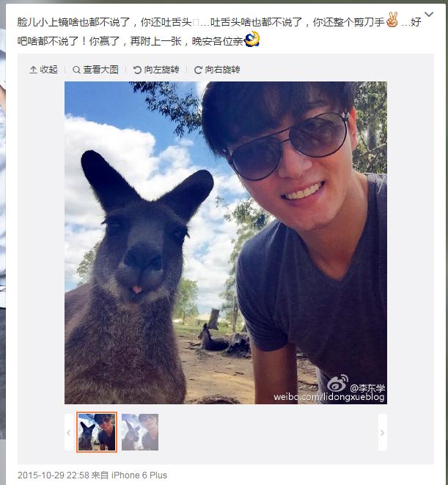448x485 pixels.
Task: Rotate the image left using the counterclockwise icon
Action: click(x=137, y=70)
